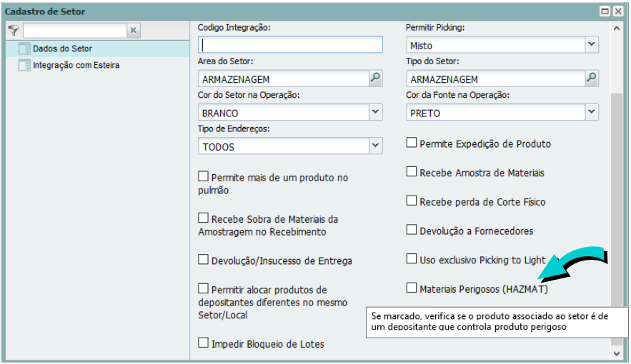Click the Codigo Integração input field
This screenshot has width=631, height=364.
(290, 45)
